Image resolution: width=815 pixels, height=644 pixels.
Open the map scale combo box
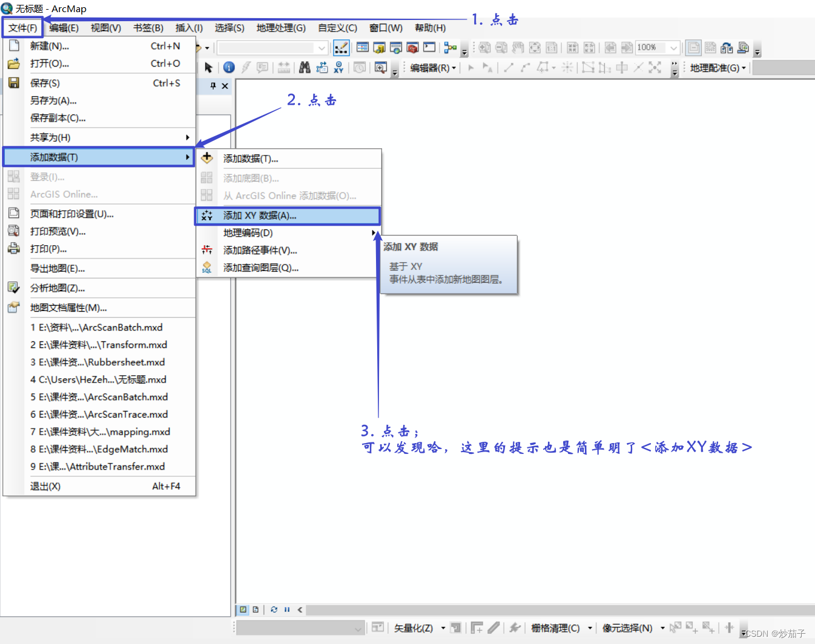[x=272, y=48]
